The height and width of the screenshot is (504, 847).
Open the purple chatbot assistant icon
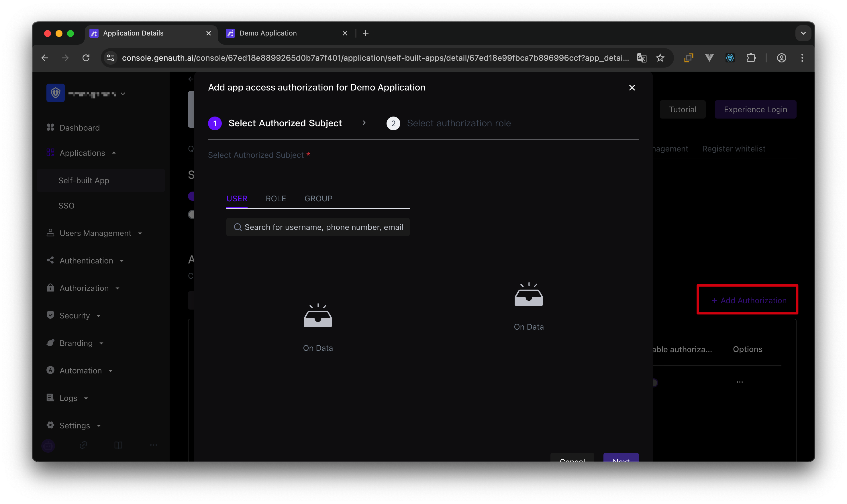click(48, 446)
